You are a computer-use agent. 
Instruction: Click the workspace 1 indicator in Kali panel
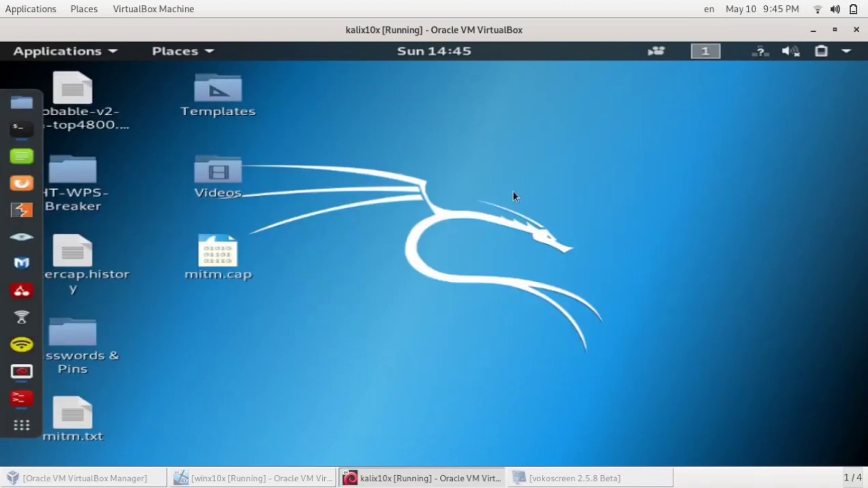coord(705,51)
